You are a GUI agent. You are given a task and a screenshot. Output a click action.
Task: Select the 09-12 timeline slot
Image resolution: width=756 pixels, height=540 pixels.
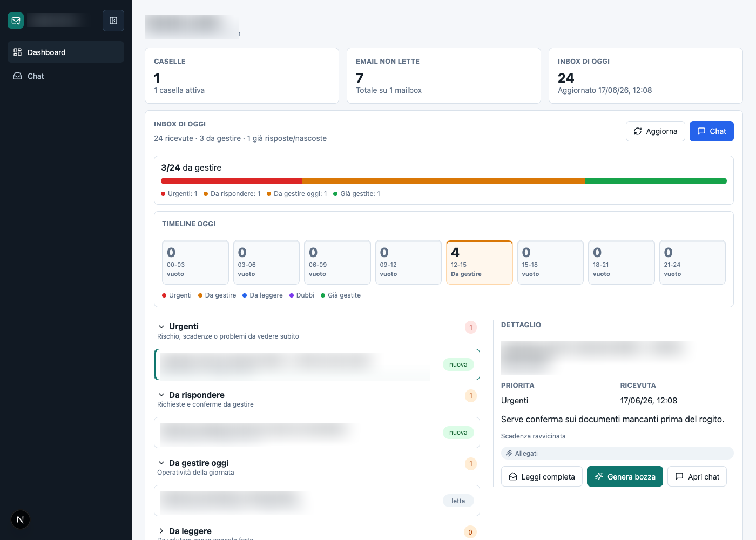(x=408, y=262)
